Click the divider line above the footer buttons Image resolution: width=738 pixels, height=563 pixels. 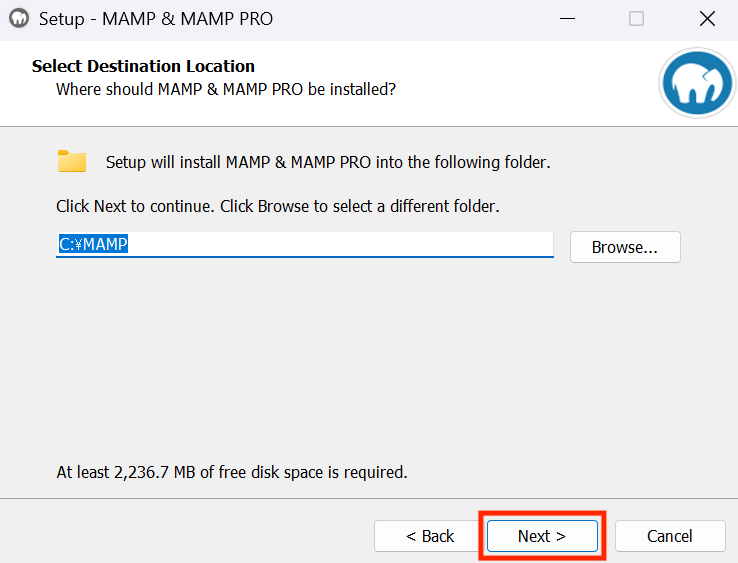pyautogui.click(x=369, y=498)
